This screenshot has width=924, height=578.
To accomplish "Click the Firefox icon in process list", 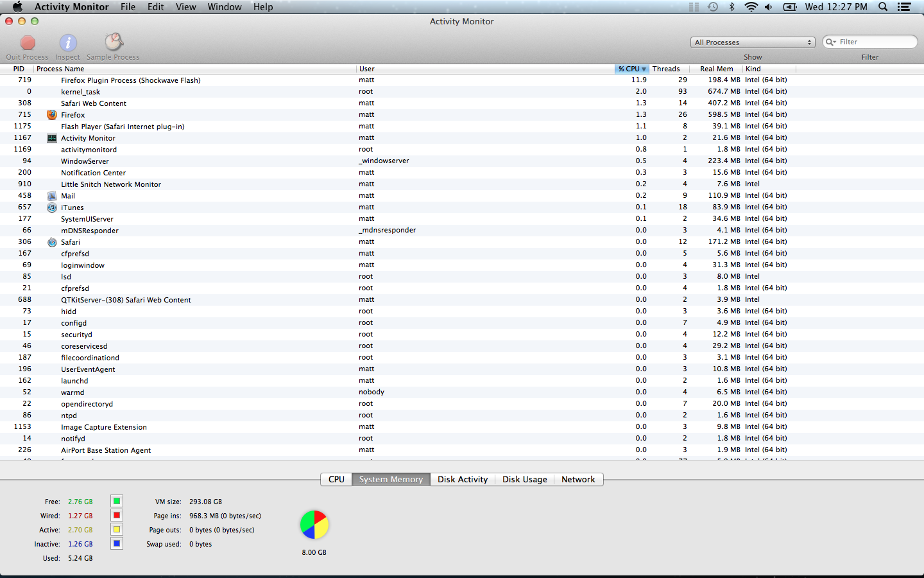I will click(52, 115).
